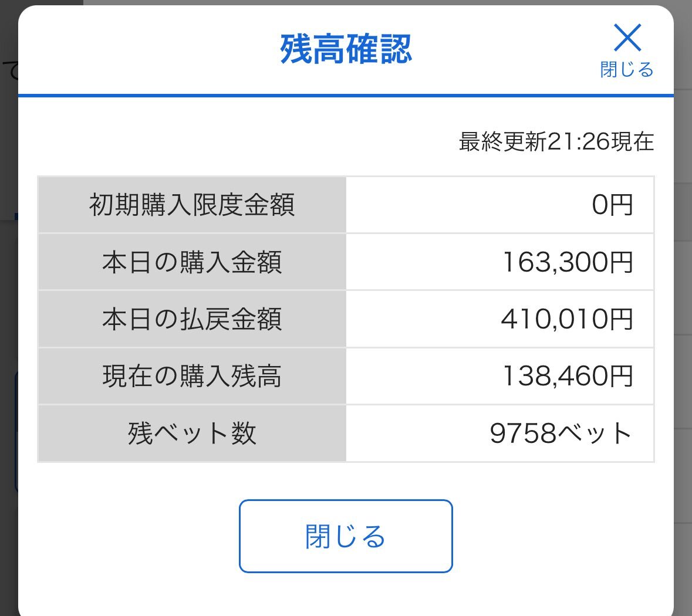Click the 138,460円 balance value
Image resolution: width=692 pixels, height=616 pixels.
(568, 376)
